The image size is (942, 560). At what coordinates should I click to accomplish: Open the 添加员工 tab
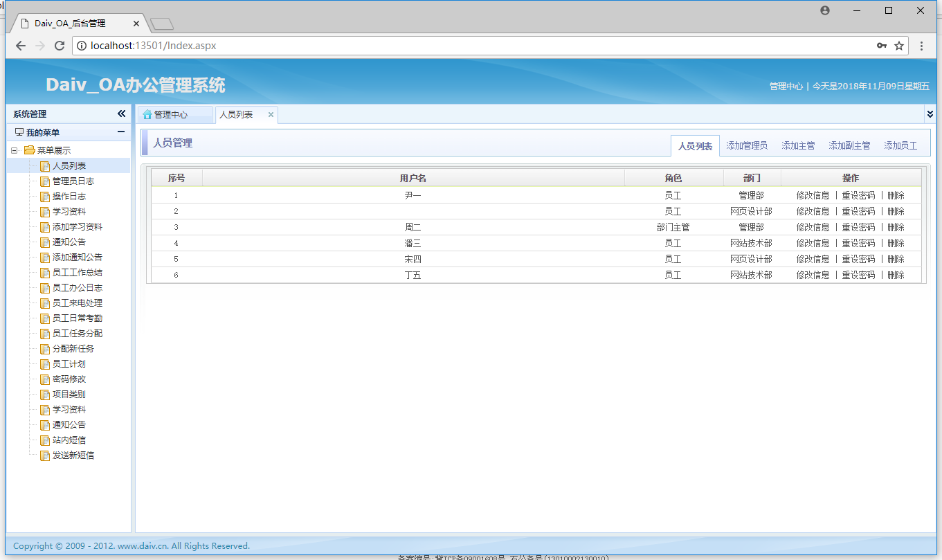(x=900, y=146)
